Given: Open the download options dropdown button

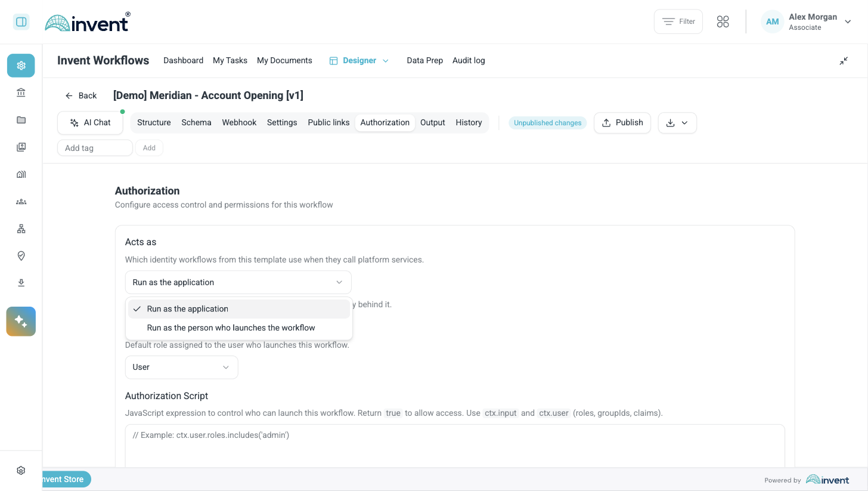Looking at the screenshot, I should click(x=677, y=122).
